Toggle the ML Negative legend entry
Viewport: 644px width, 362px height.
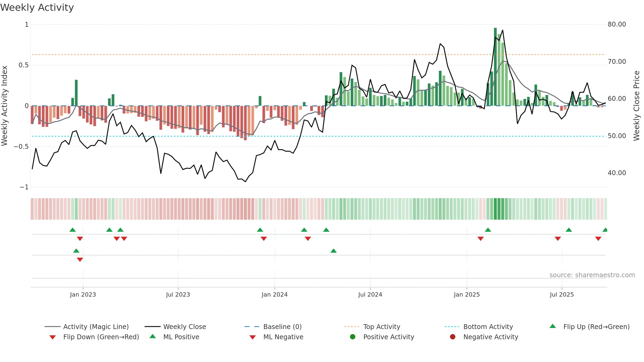click(276, 337)
